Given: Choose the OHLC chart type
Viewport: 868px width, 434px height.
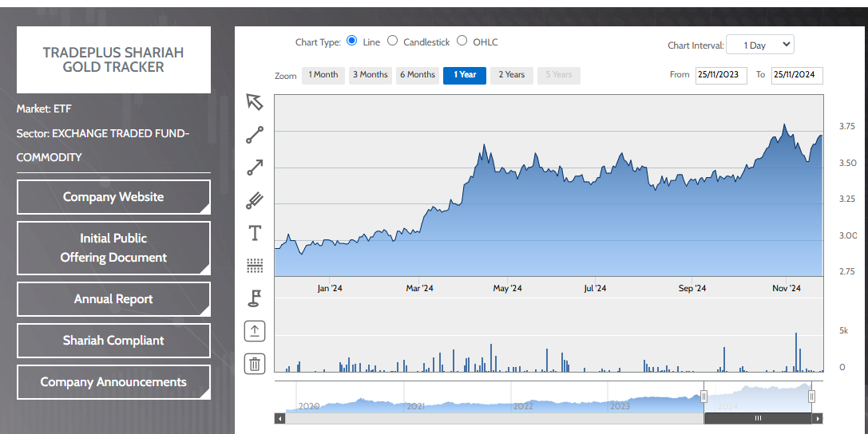Looking at the screenshot, I should coord(462,41).
